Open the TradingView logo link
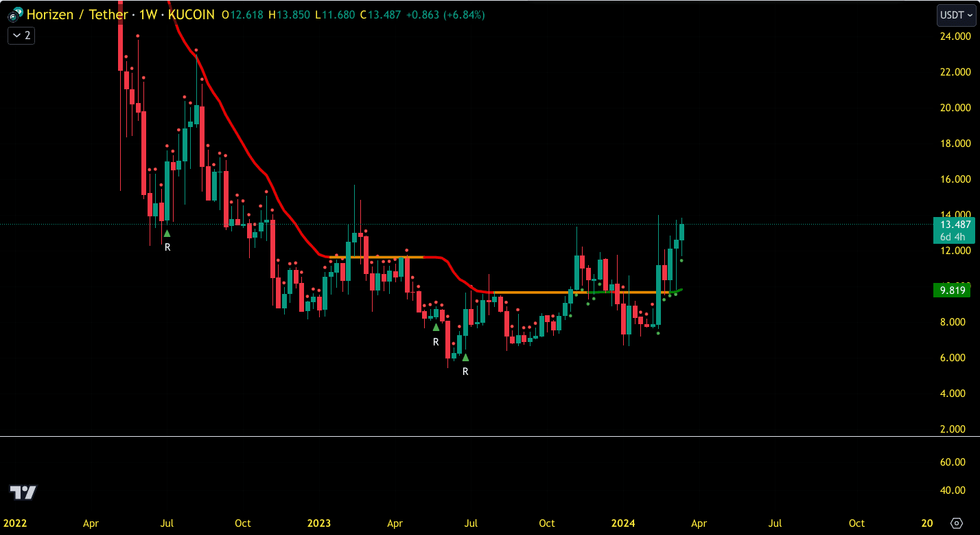 point(23,492)
